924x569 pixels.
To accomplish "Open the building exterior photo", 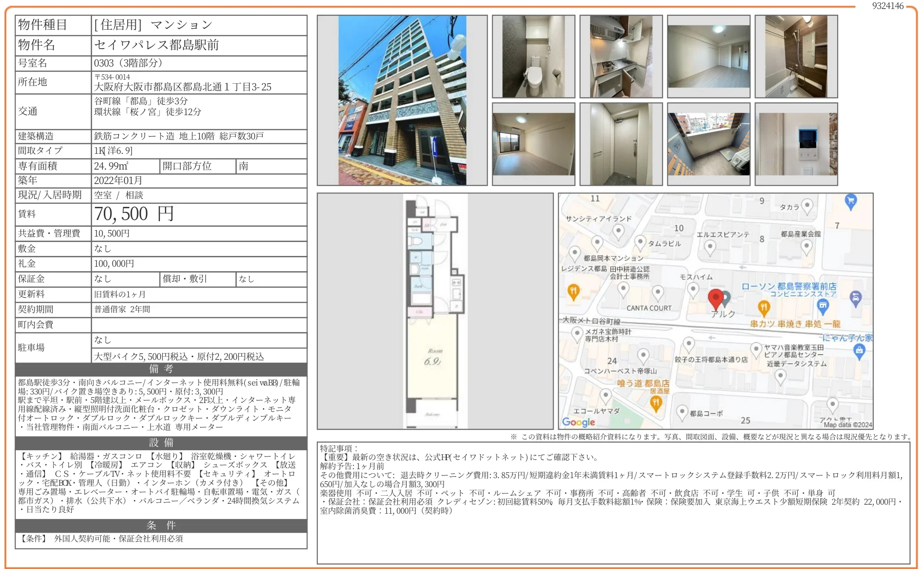I will (402, 100).
